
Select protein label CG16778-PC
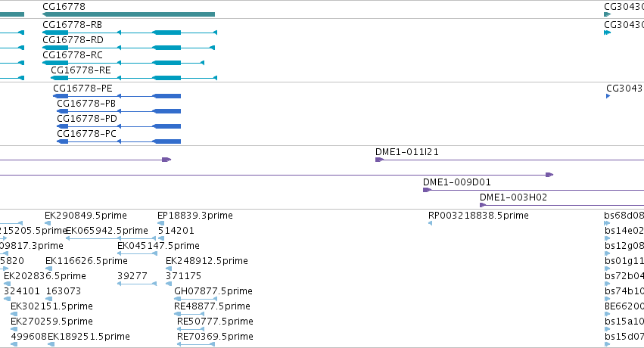(87, 134)
